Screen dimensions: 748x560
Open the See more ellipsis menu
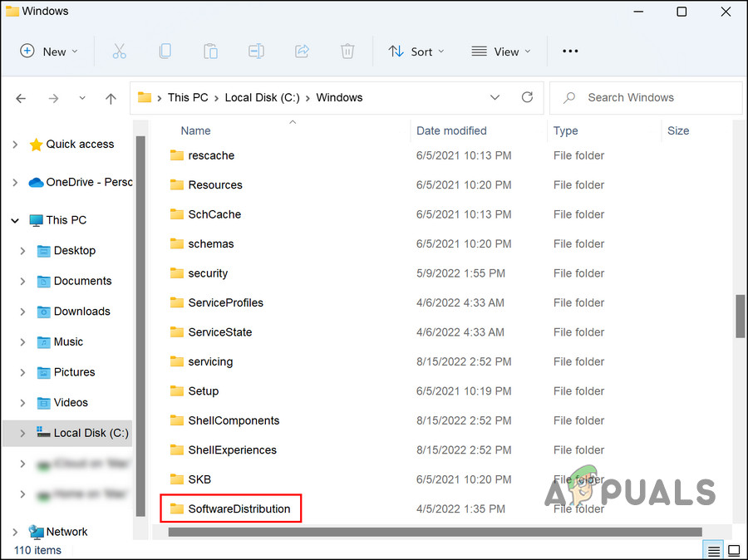point(570,51)
